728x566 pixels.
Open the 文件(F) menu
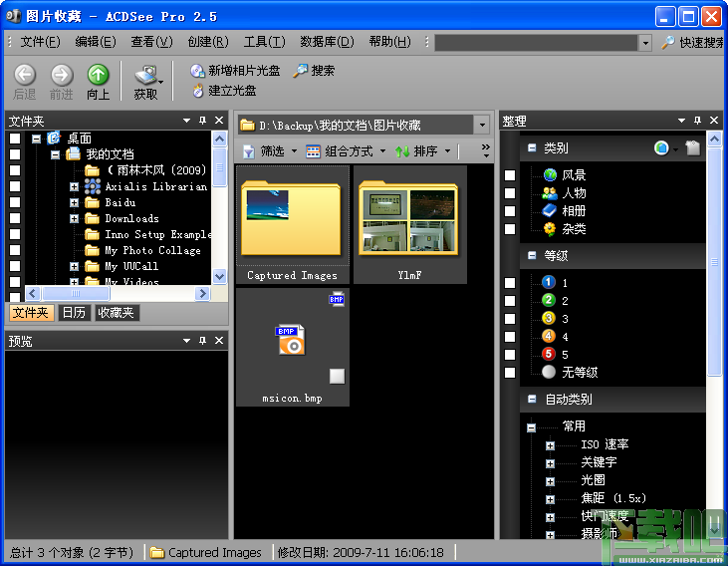(x=41, y=42)
